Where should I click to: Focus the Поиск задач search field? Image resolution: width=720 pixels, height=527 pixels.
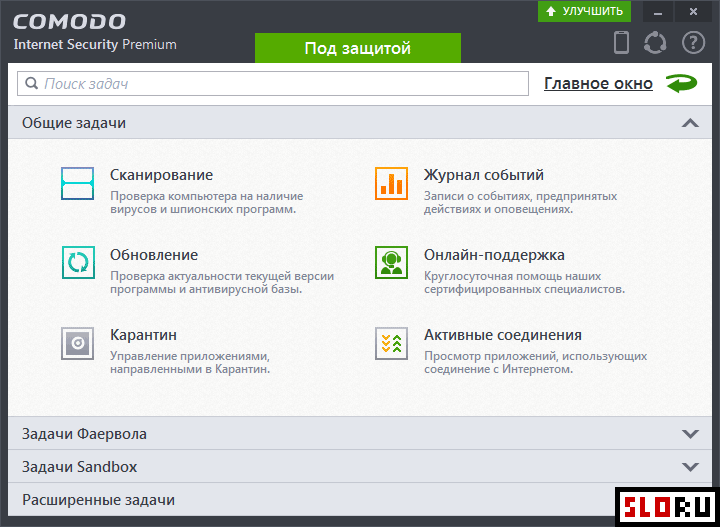pyautogui.click(x=273, y=84)
